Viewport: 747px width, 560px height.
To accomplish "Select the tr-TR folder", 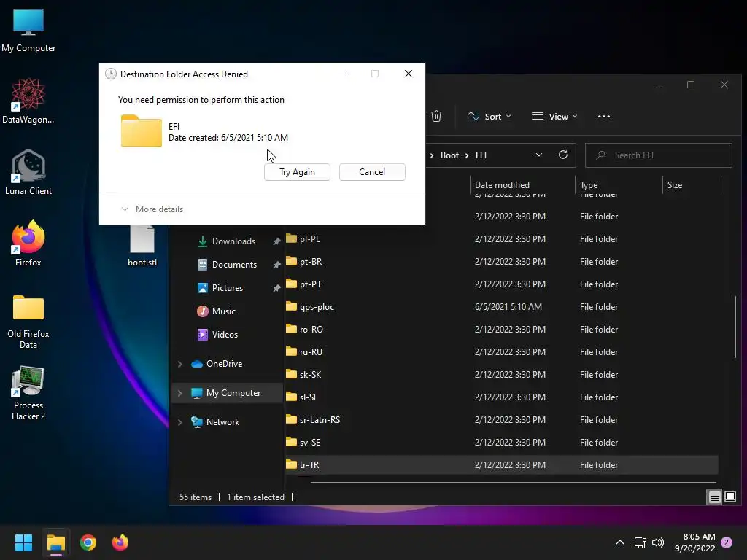I will (502, 464).
